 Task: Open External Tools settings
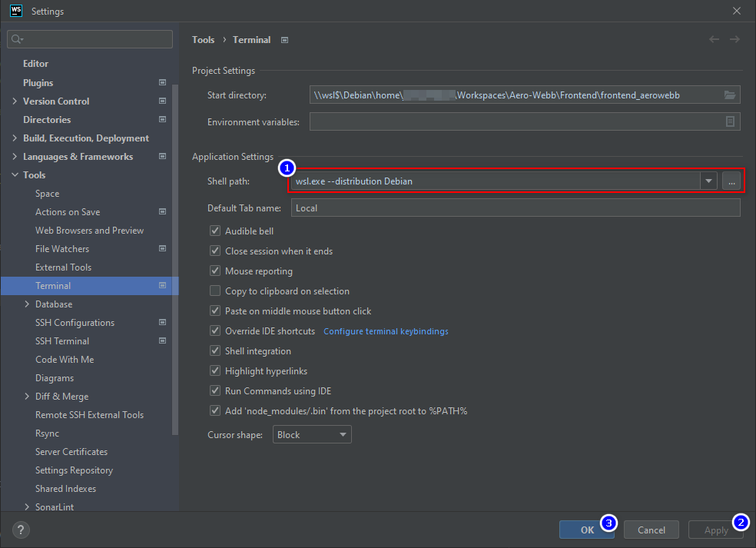coord(63,267)
